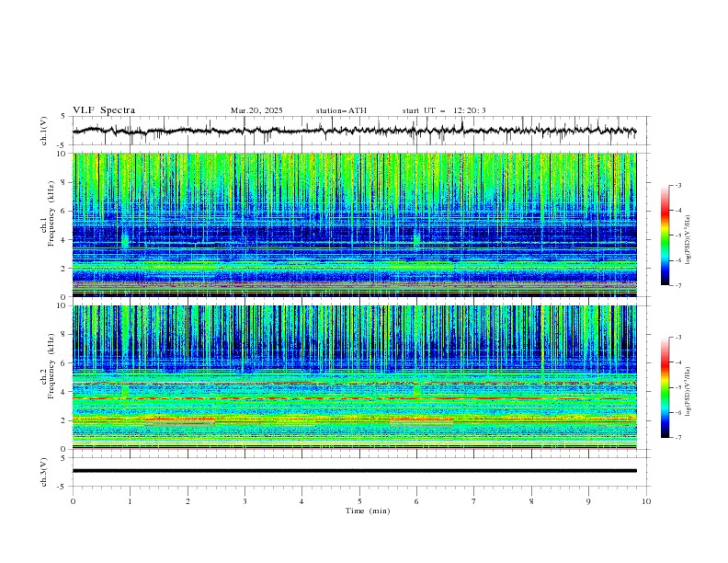Click the "-7" label on ch.2 color bar

[677, 438]
